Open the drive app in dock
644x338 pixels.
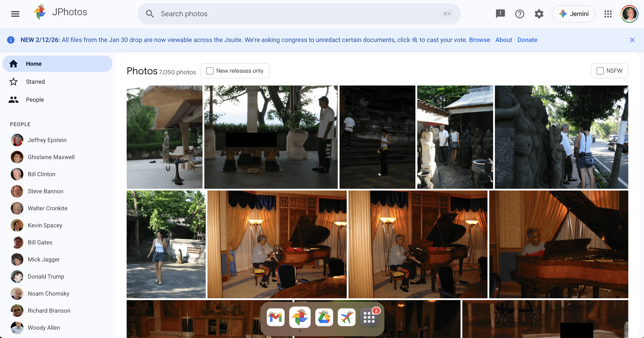coord(324,317)
